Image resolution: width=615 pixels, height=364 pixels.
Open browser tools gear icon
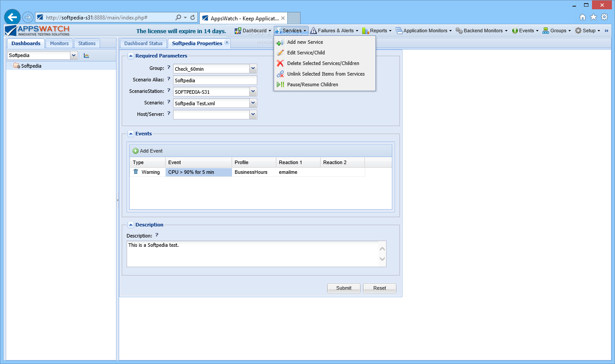tap(604, 17)
